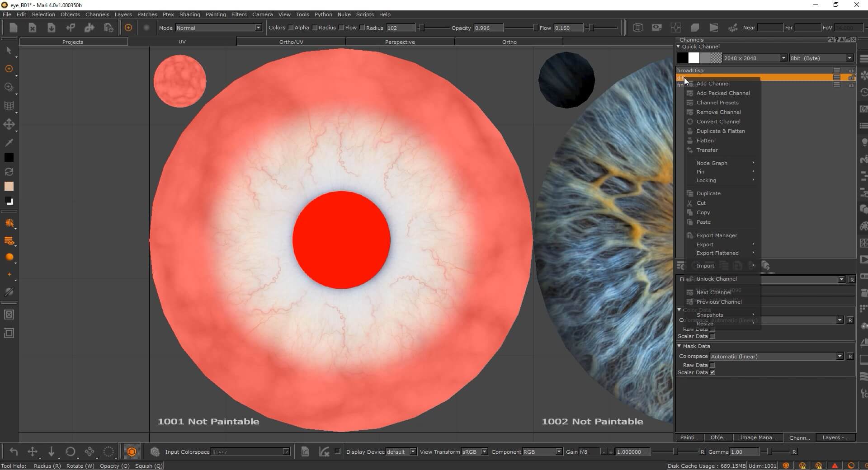
Task: Select the zoom paint buffer tool
Action: pos(9,87)
